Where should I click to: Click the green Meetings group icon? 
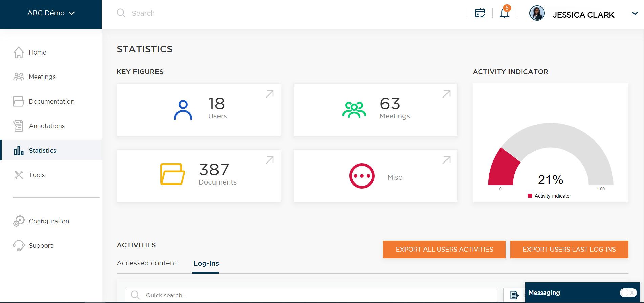click(354, 110)
